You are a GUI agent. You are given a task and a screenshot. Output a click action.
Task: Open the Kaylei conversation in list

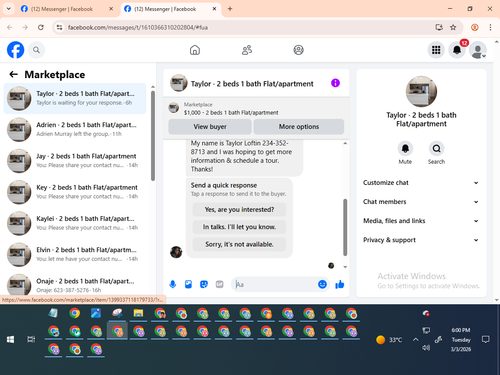(x=75, y=223)
